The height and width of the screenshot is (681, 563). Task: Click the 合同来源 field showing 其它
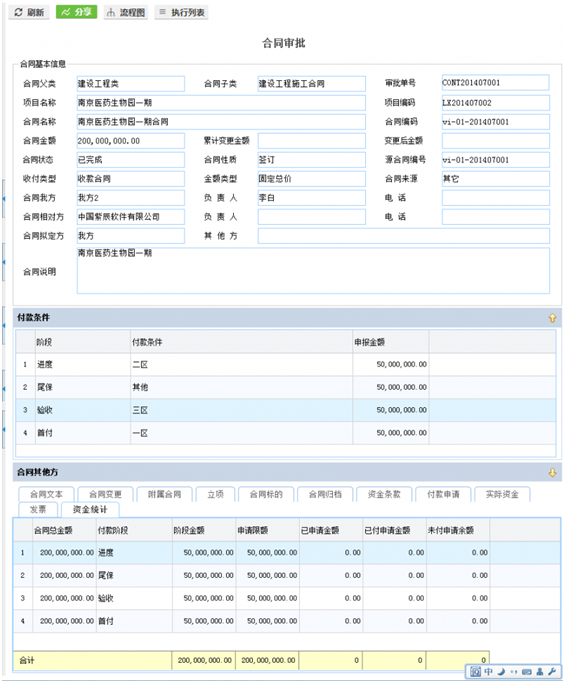(496, 179)
